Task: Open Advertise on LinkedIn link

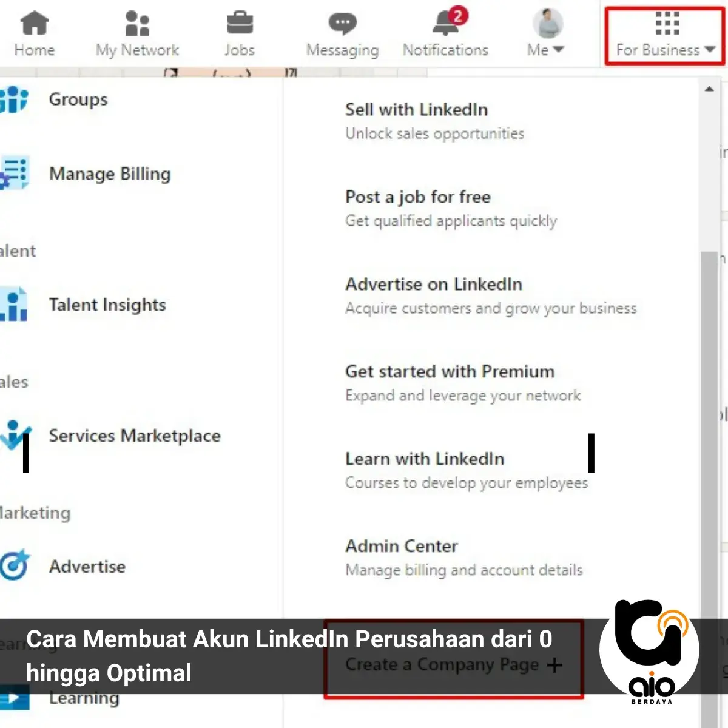Action: [x=434, y=285]
